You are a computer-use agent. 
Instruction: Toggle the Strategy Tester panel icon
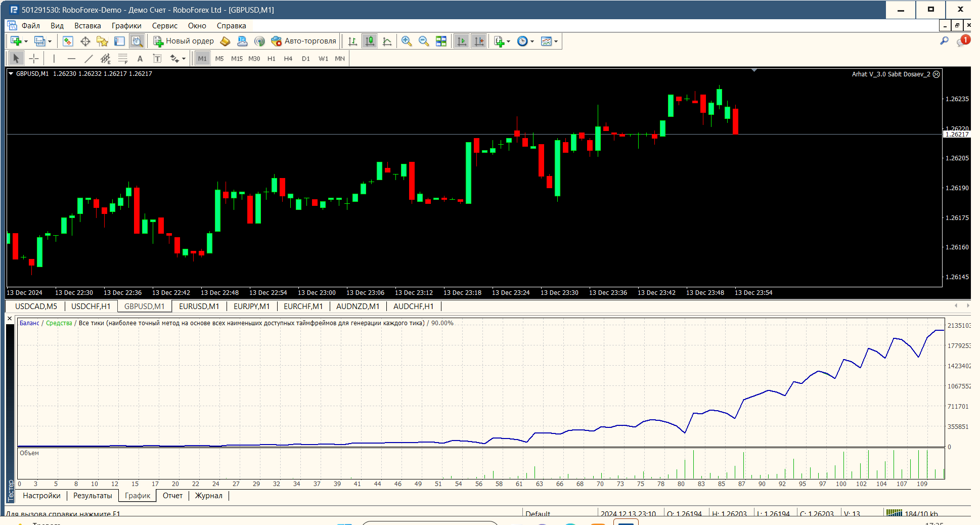137,41
